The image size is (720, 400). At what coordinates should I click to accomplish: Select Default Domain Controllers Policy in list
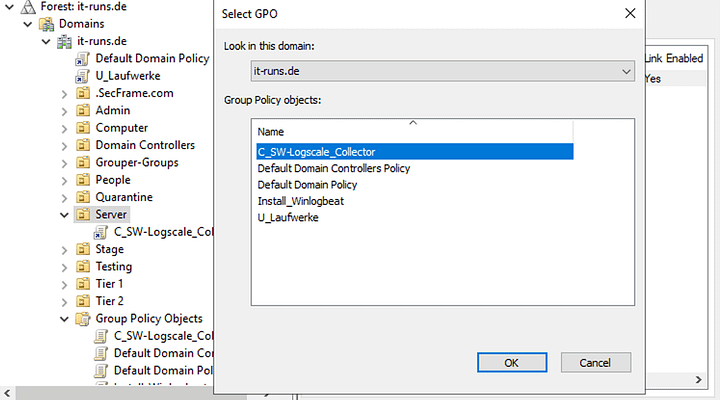333,168
